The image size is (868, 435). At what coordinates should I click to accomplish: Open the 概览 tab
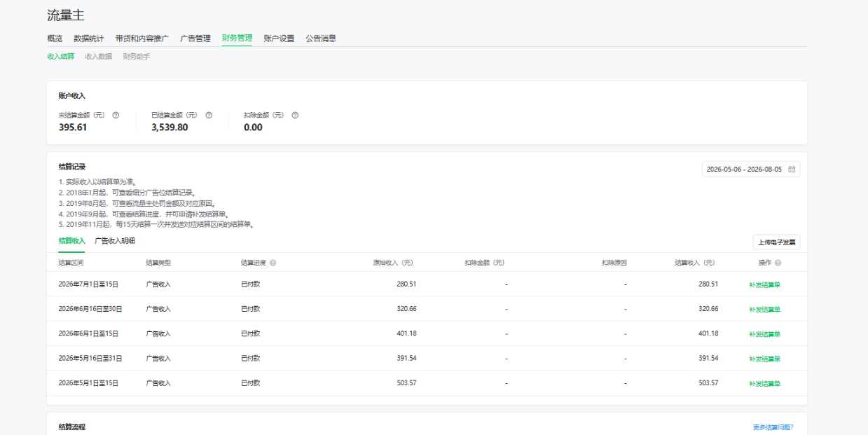point(55,39)
